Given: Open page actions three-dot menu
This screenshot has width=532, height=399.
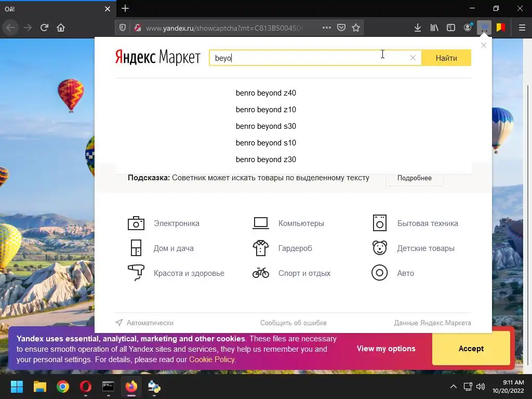Looking at the screenshot, I should (x=326, y=28).
